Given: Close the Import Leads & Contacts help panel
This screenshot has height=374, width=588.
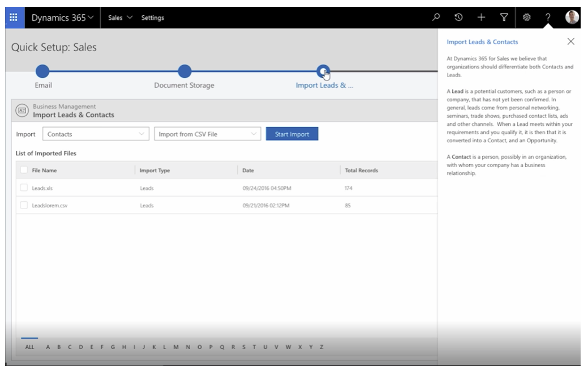Looking at the screenshot, I should (571, 41).
